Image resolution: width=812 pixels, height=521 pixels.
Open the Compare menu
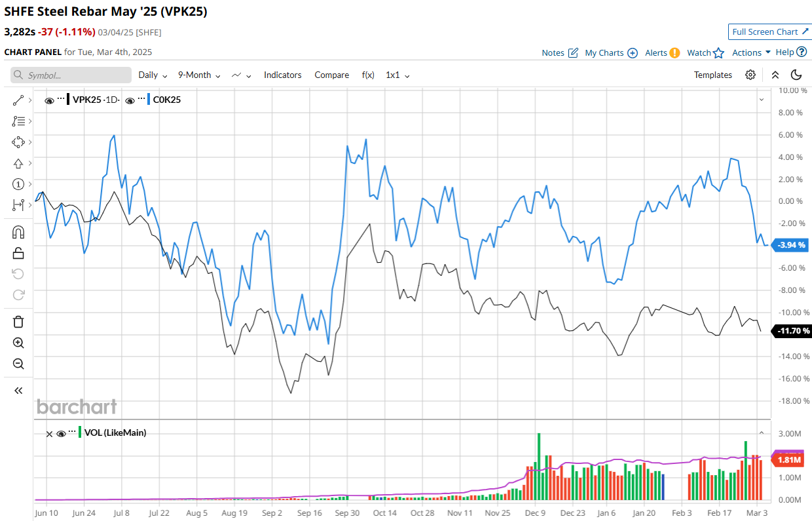[332, 75]
